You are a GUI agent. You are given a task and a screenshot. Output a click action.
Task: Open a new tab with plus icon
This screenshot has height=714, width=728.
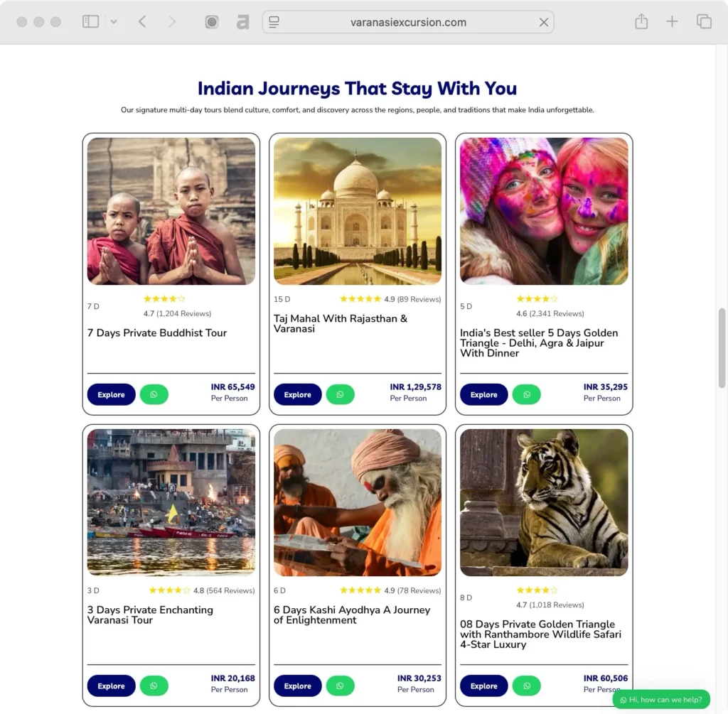click(672, 22)
